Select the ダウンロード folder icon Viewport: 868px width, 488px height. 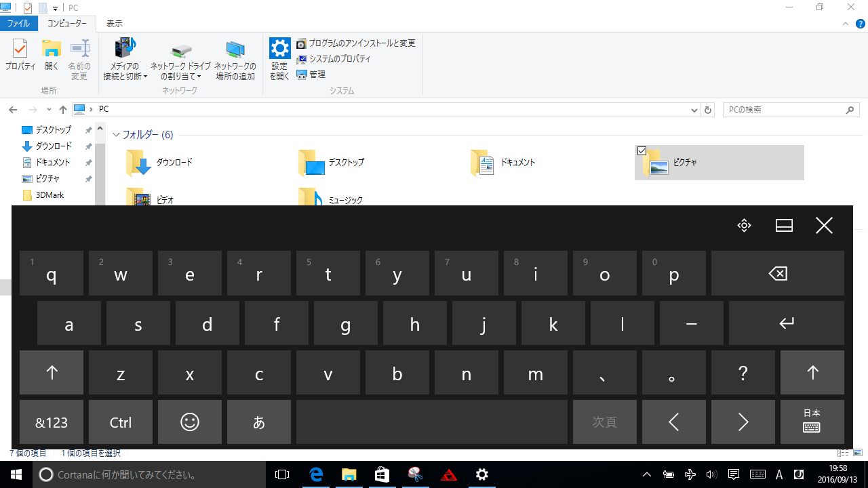(x=139, y=163)
